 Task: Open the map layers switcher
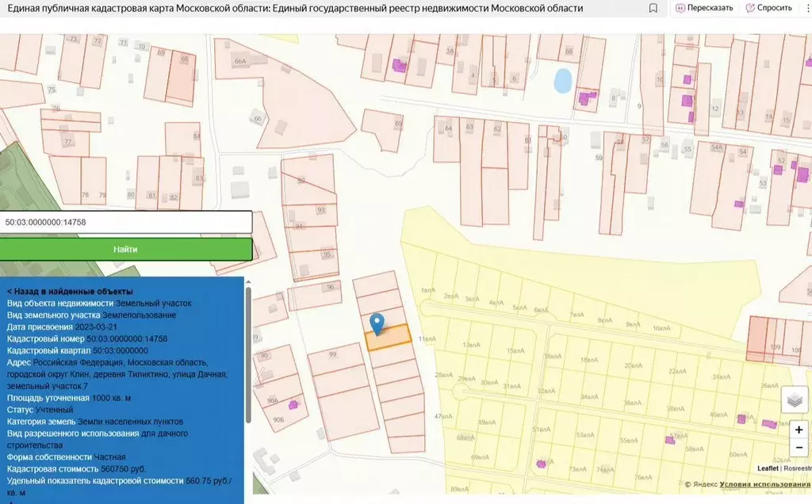point(795,399)
